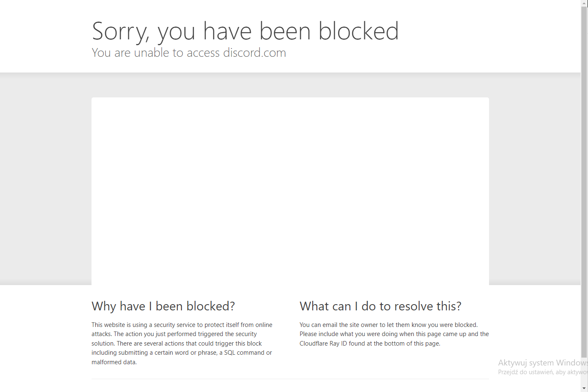Click the word "blocked" in main heading
Viewport: 588px width, 392px height.
(x=358, y=31)
